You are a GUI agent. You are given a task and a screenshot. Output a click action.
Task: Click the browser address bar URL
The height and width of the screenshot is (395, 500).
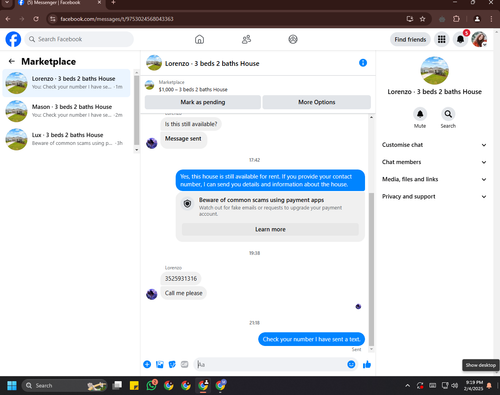click(117, 19)
